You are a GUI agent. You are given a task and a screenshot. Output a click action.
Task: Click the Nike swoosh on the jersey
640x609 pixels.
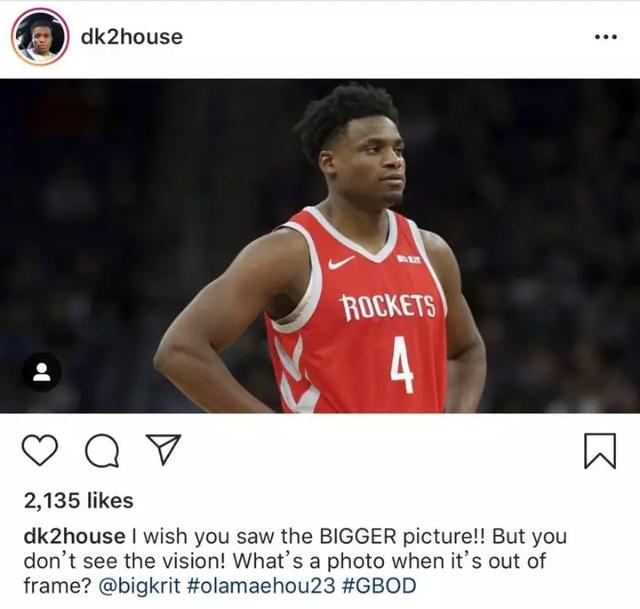[341, 262]
